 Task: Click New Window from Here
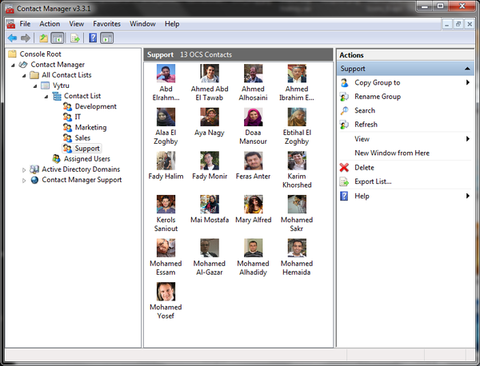click(x=392, y=153)
